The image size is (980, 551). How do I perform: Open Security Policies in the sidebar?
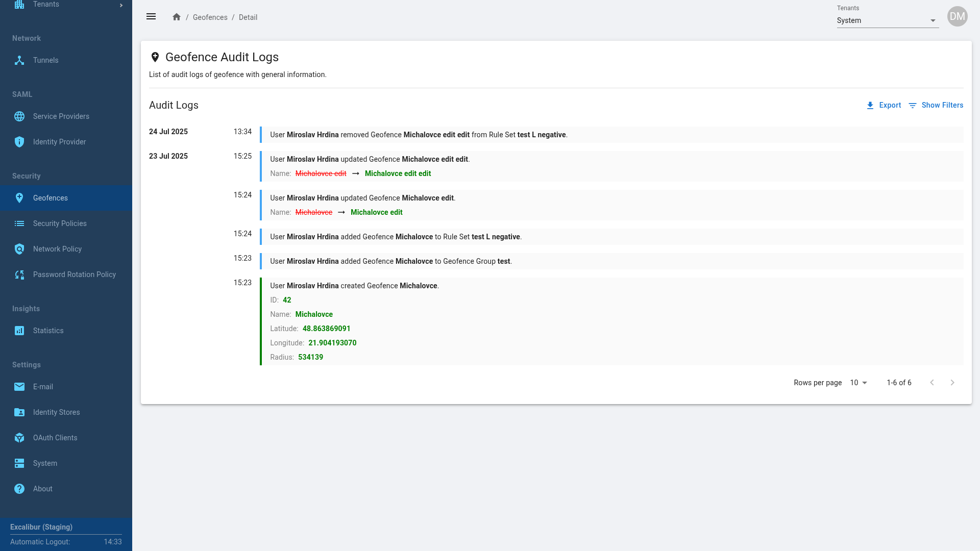point(60,223)
